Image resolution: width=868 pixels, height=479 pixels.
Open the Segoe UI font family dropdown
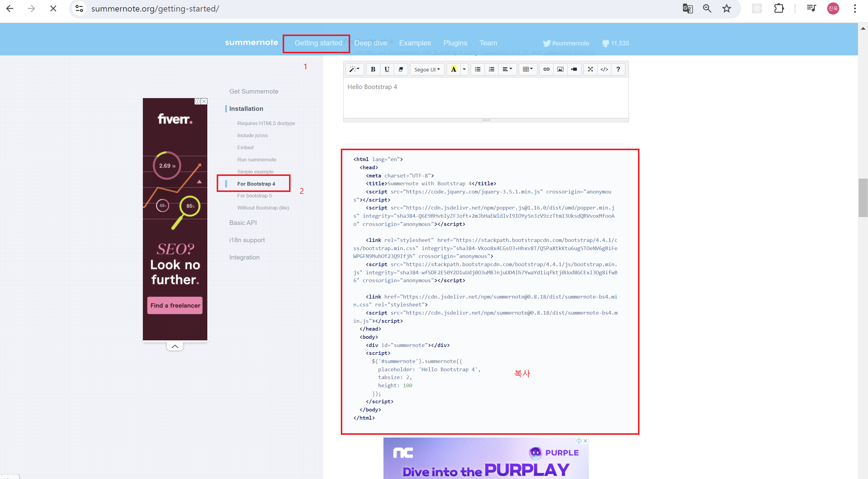click(427, 69)
